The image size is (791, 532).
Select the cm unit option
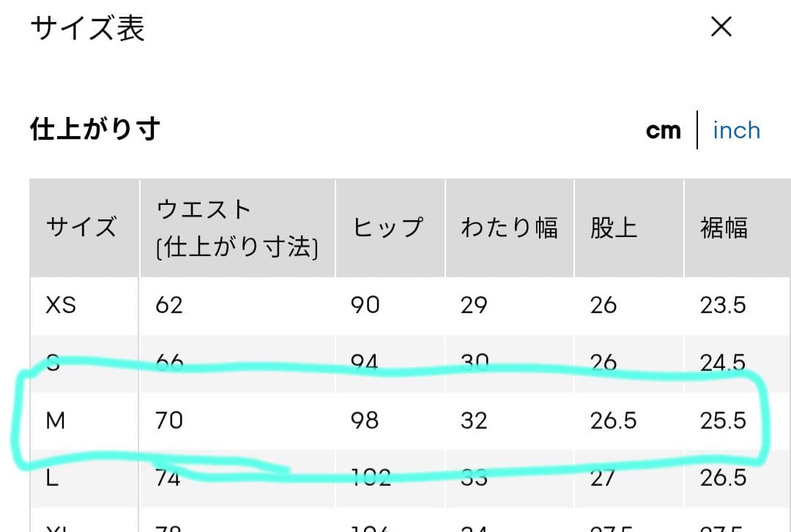664,131
